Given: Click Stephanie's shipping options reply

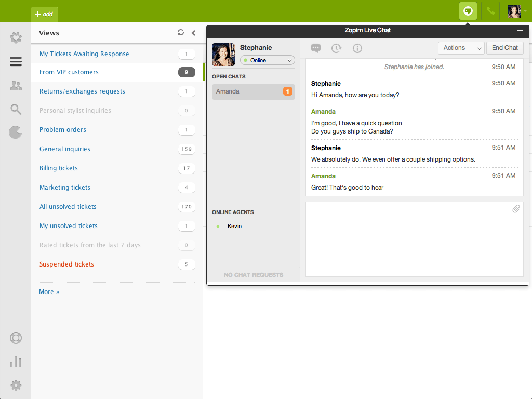Looking at the screenshot, I should coord(393,159).
